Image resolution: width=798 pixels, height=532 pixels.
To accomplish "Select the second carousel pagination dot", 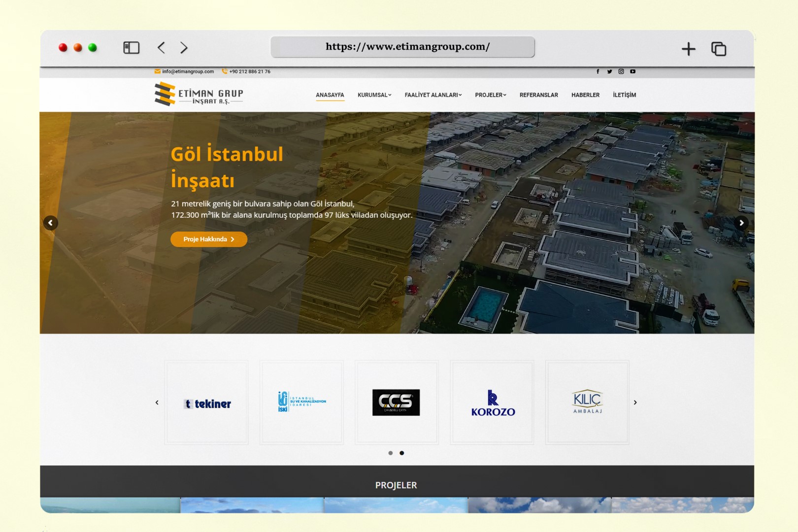I will [402, 453].
